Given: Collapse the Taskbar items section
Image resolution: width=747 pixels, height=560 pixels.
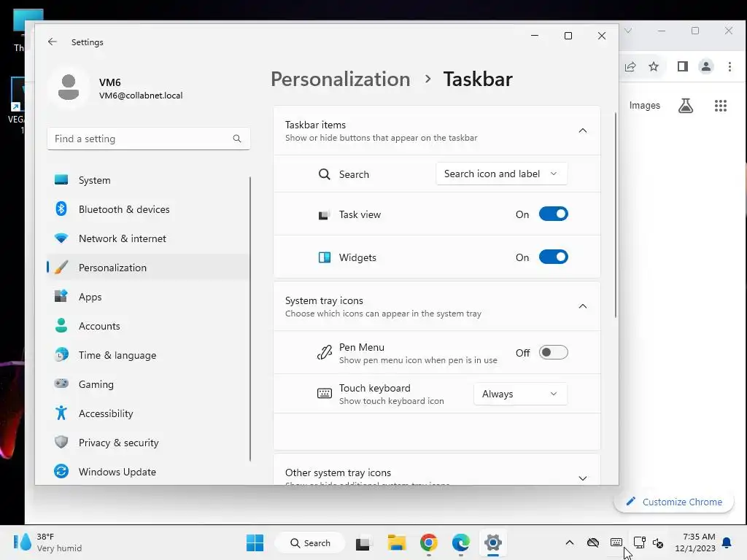Looking at the screenshot, I should pyautogui.click(x=583, y=131).
